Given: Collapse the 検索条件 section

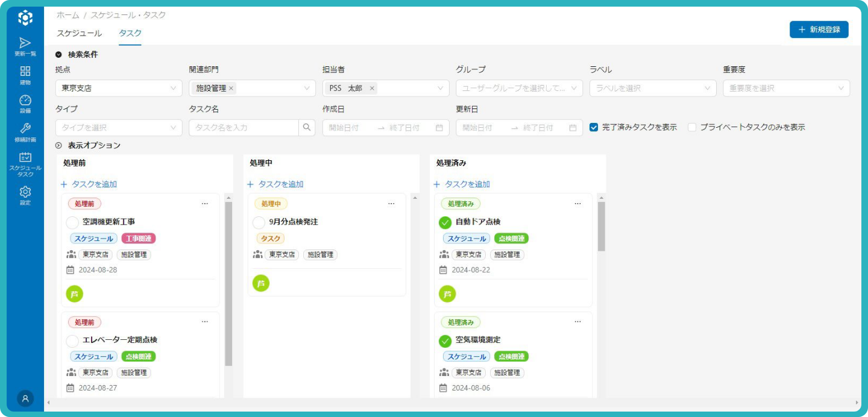Looking at the screenshot, I should [58, 54].
